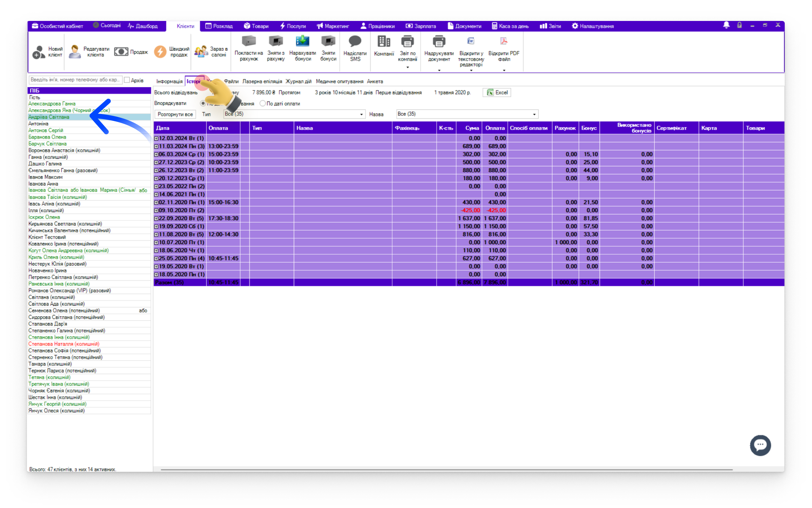Expand row 27.12.2023 Ср (2)
The image size is (812, 508).
[x=156, y=163]
